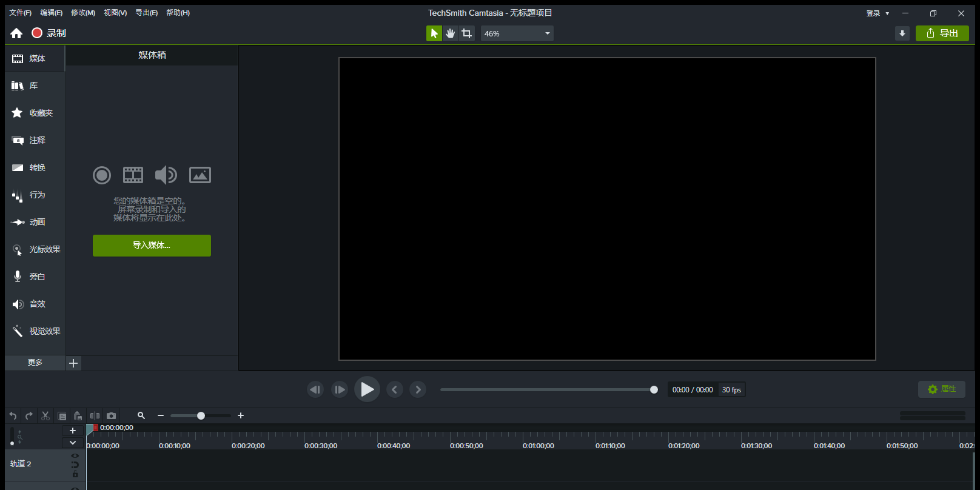Export frame with the camera icon

(111, 416)
